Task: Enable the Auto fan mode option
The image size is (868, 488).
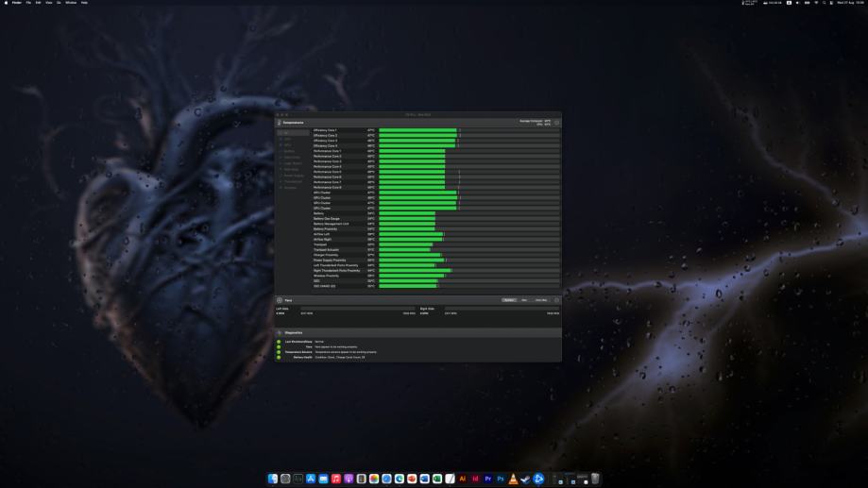Action: 540,300
